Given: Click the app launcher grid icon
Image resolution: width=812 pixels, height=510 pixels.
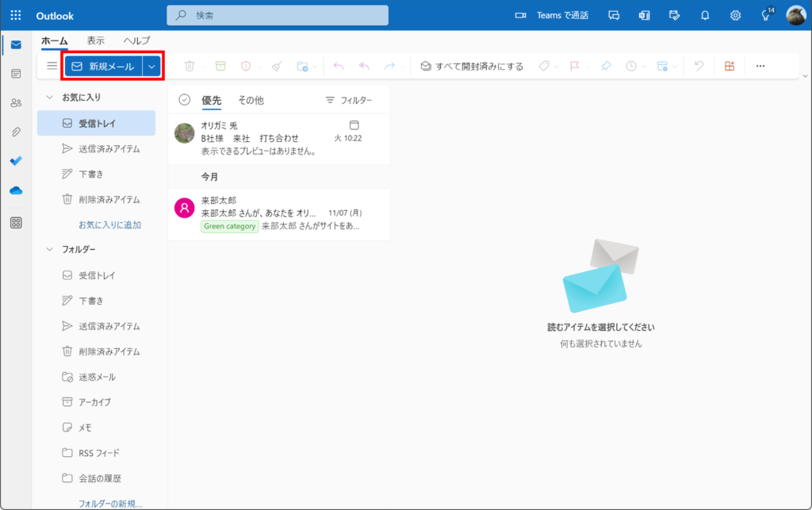Looking at the screenshot, I should click(16, 15).
